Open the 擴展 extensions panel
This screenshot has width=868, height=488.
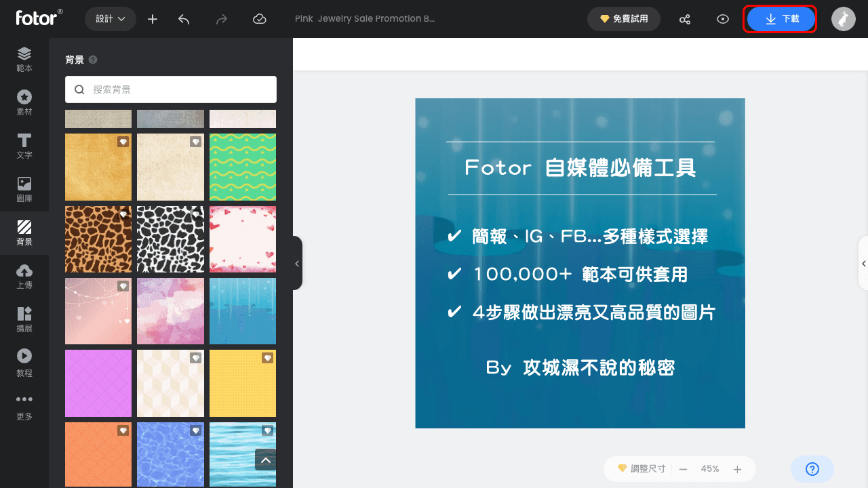click(x=24, y=320)
